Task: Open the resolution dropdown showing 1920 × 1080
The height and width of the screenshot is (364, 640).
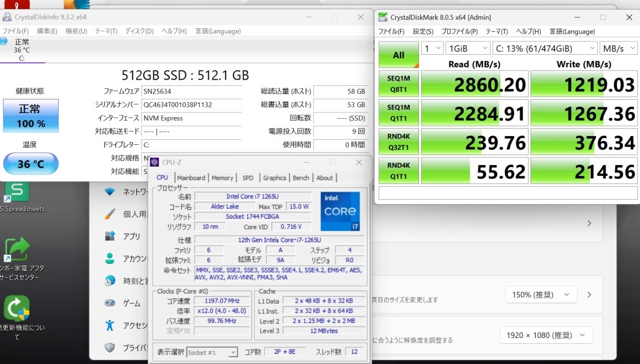Action: pyautogui.click(x=547, y=335)
